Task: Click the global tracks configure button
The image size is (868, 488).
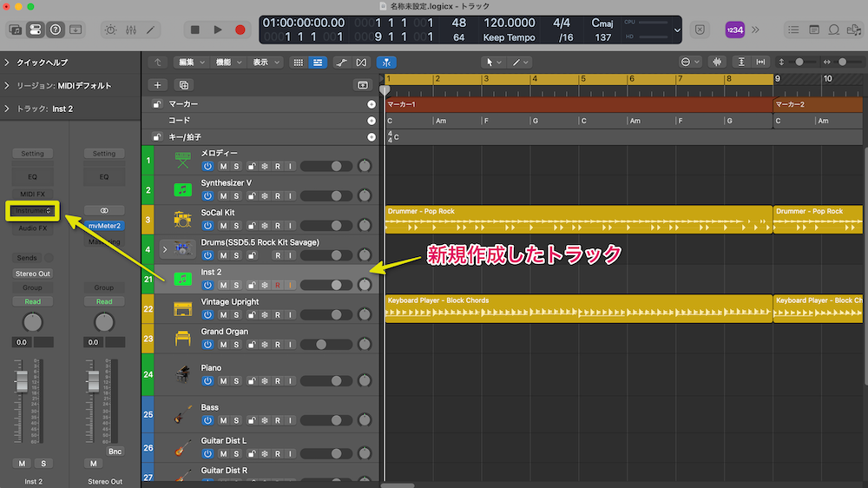Action: coord(363,85)
